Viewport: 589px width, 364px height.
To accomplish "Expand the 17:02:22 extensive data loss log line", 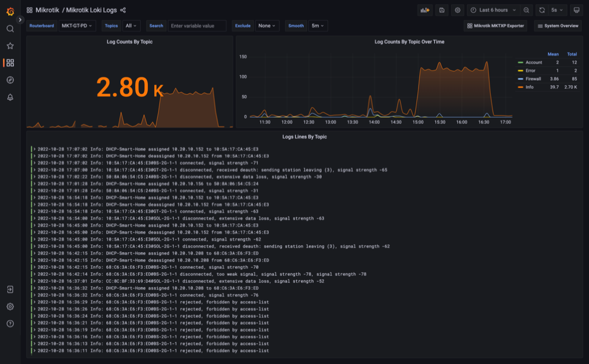I will click(x=34, y=177).
